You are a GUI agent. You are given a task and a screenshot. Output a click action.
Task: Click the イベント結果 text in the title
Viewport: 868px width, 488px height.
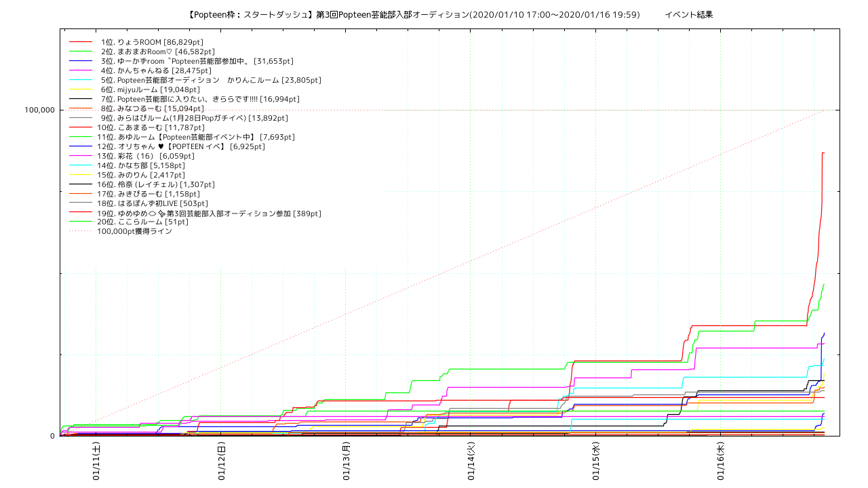coord(688,15)
